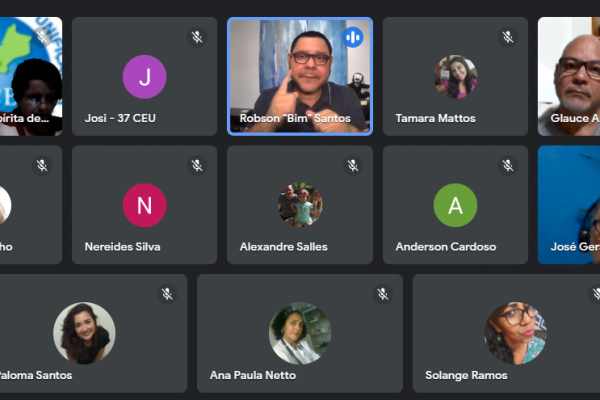The width and height of the screenshot is (600, 400).
Task: Click muted mic icon on Ana Paula Netto tile
Action: click(x=382, y=294)
